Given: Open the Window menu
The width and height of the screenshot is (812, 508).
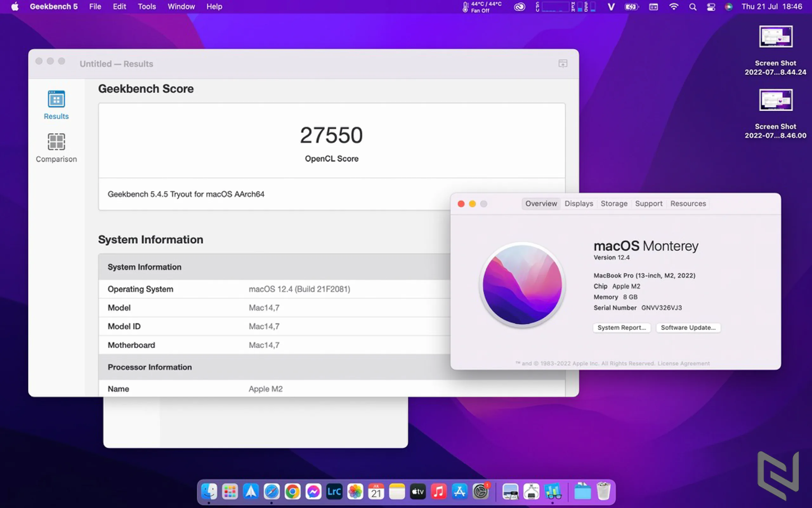Looking at the screenshot, I should pos(181,6).
